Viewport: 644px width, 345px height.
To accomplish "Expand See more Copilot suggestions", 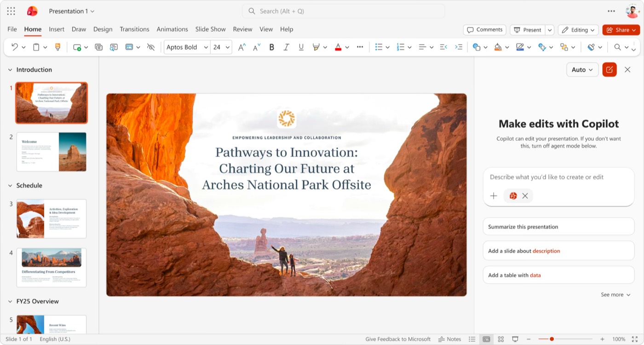I will (615, 294).
